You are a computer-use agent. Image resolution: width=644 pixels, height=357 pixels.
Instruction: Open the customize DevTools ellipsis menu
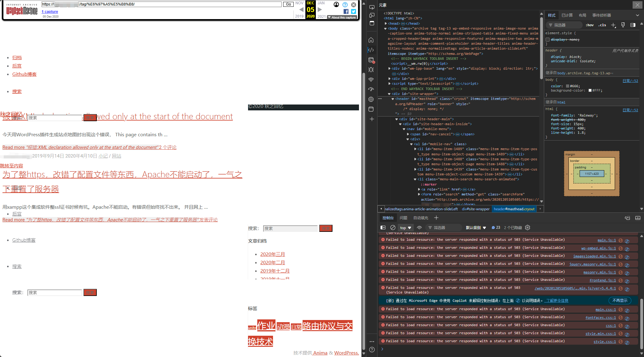tap(372, 341)
